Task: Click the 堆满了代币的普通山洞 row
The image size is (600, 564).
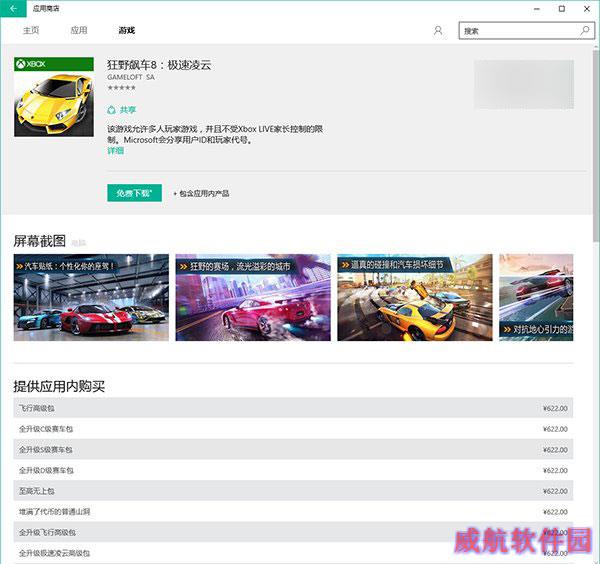Action: (293, 511)
